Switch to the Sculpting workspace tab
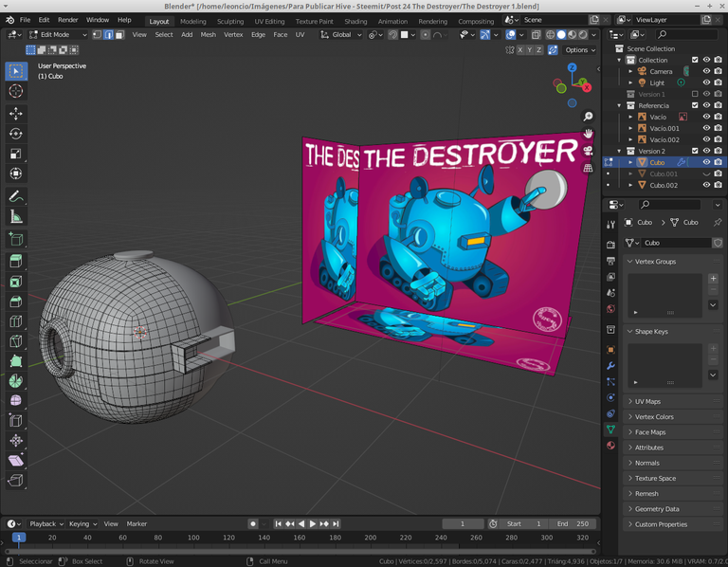 pos(230,21)
